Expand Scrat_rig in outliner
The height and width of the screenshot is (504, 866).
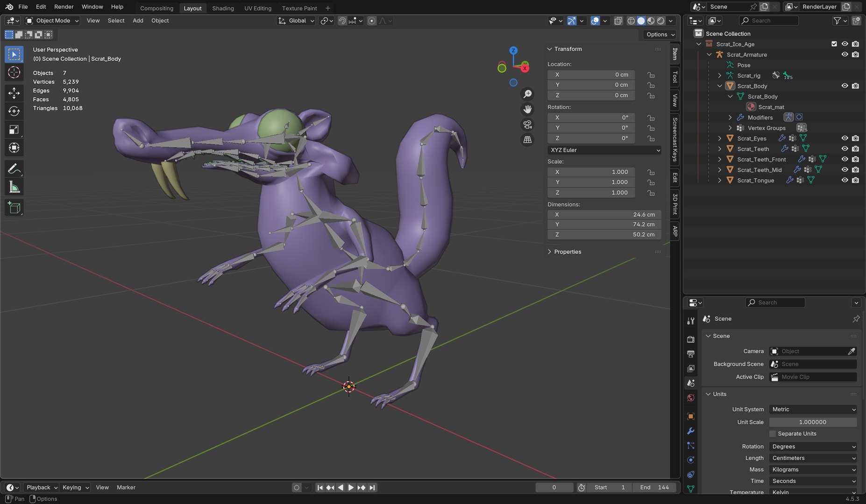click(x=720, y=76)
